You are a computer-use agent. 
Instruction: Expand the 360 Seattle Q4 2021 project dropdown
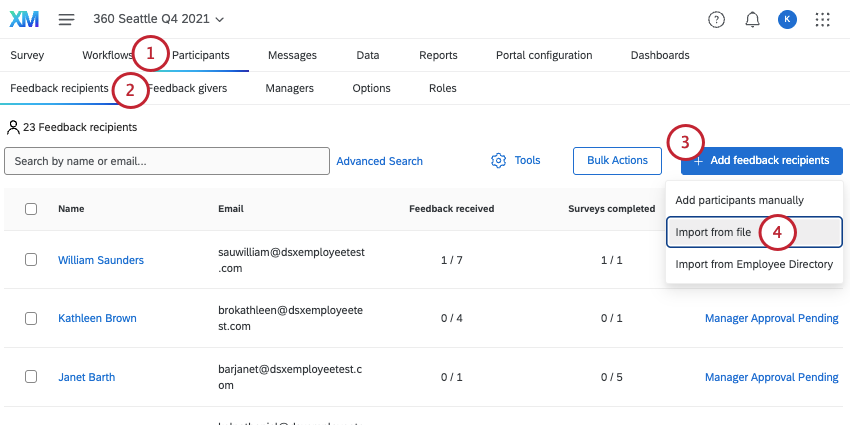coord(158,20)
